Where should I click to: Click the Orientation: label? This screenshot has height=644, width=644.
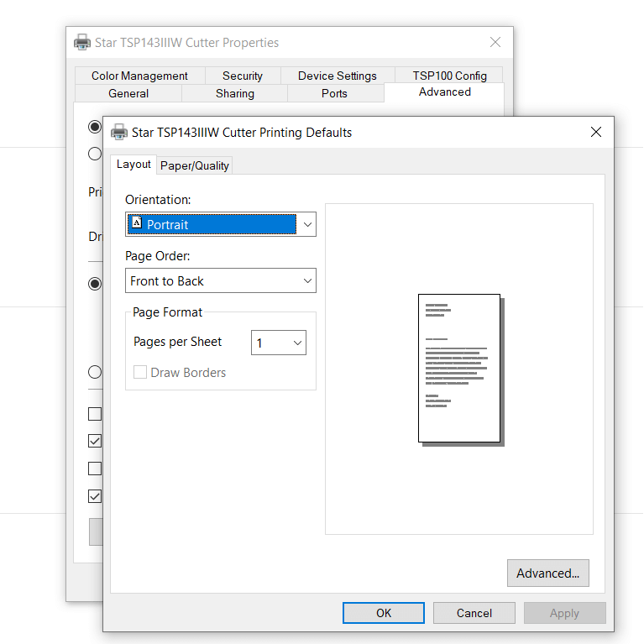tap(158, 200)
